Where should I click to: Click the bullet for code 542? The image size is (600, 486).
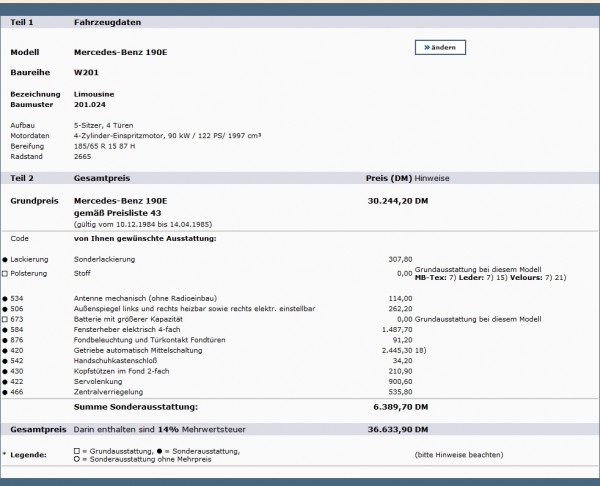tap(5, 361)
